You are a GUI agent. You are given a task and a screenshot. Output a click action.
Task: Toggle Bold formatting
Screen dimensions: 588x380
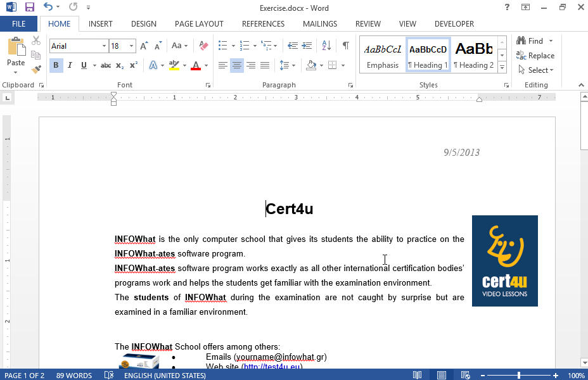click(x=56, y=66)
